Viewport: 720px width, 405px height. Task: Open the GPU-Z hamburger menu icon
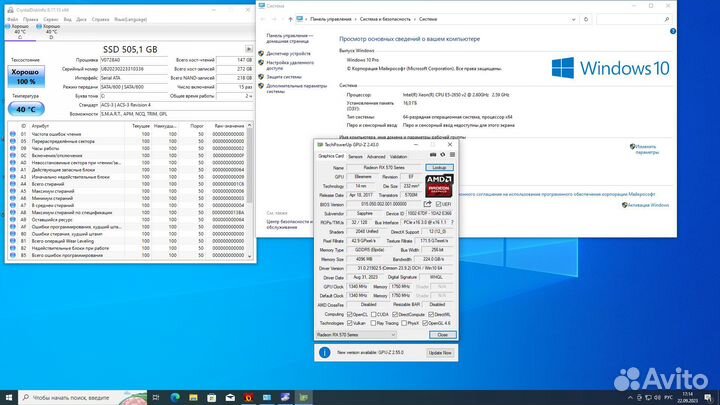[452, 155]
